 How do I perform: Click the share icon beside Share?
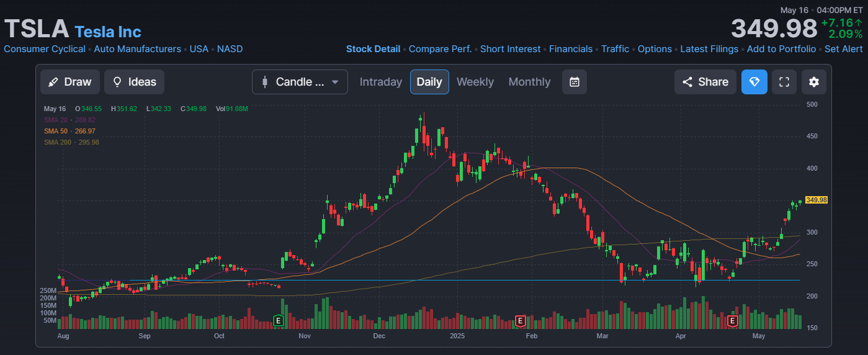click(x=687, y=82)
